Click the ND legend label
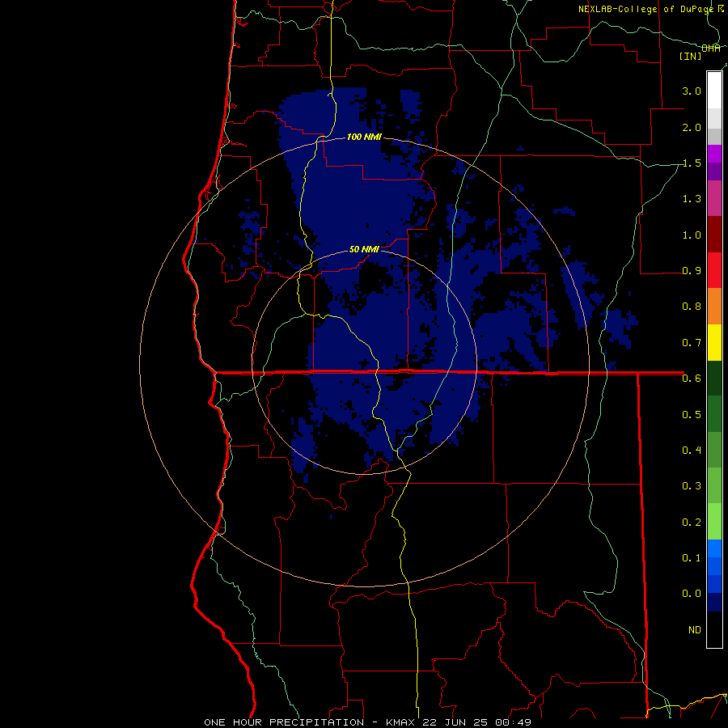Viewport: 728px width, 728px height. 695,629
